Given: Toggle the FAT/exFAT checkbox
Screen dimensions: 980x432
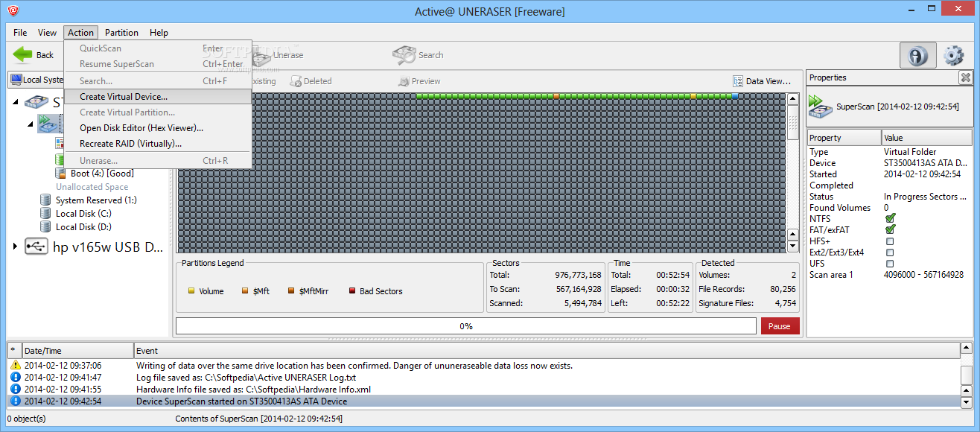Looking at the screenshot, I should 890,230.
